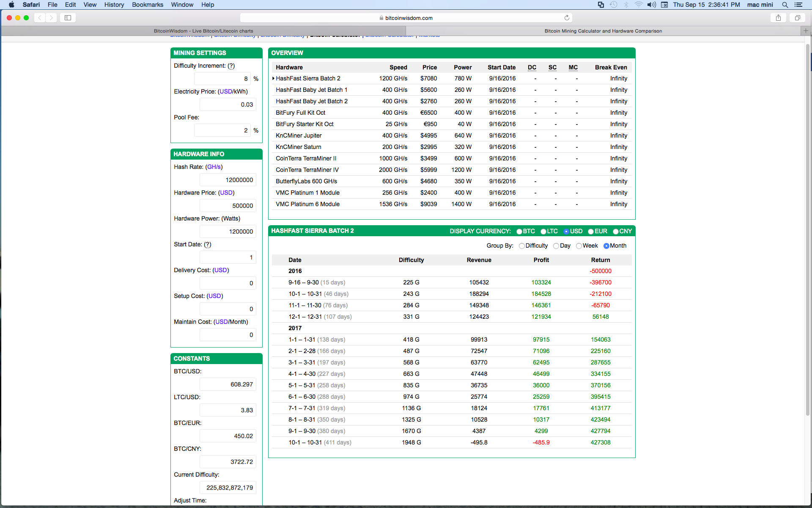
Task: Click the Hash Rate input field
Action: pyautogui.click(x=228, y=180)
